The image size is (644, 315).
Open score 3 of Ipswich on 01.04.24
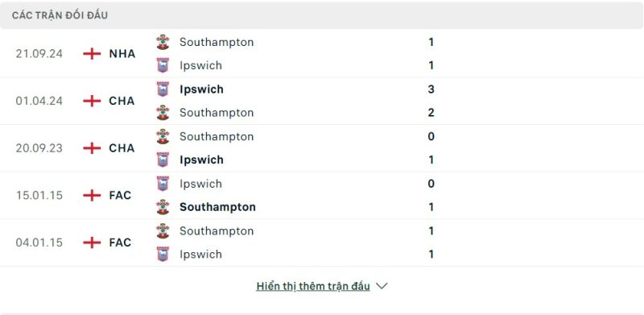click(x=431, y=89)
